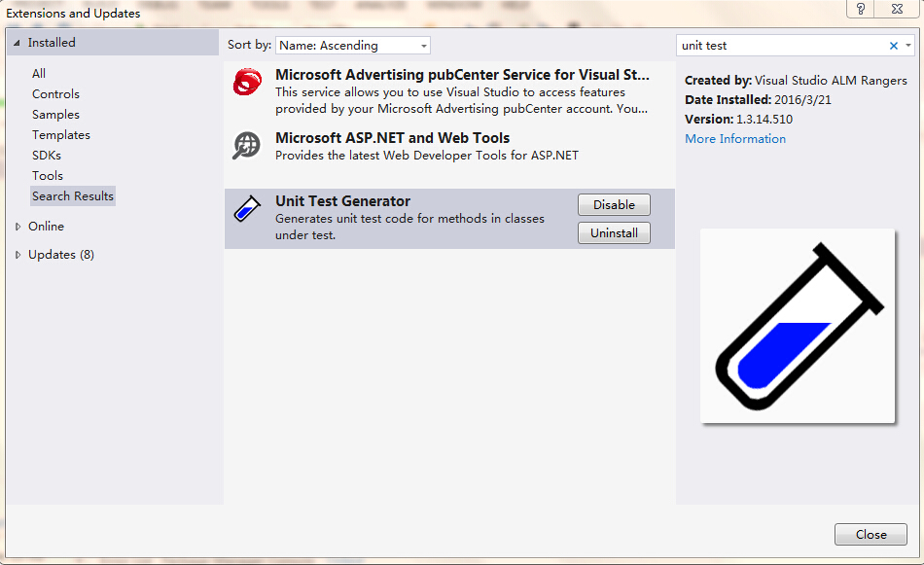This screenshot has height=565, width=924.
Task: Open the Sort by Name: Ascending dropdown
Action: click(x=352, y=46)
